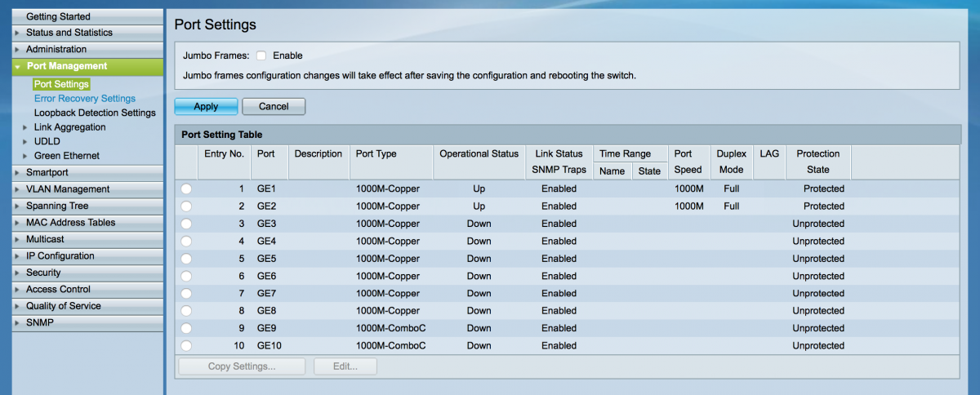This screenshot has width=980, height=395.
Task: Expand the Link Aggregation submenu arrow
Action: [25, 127]
